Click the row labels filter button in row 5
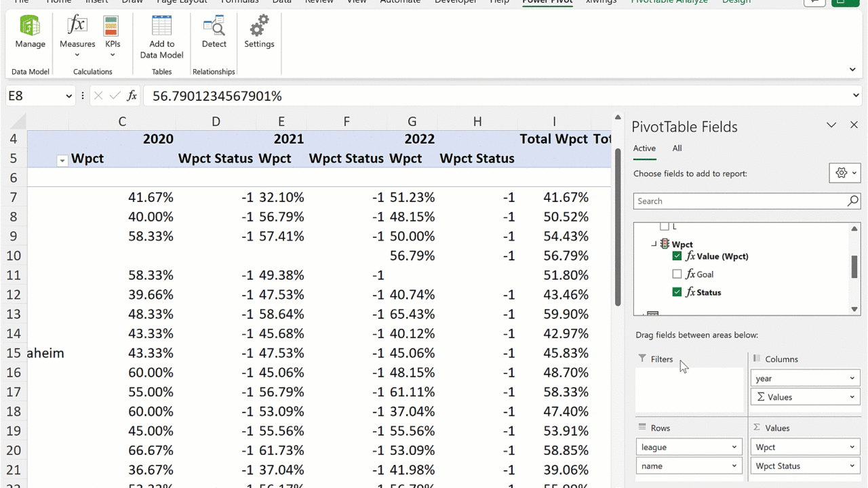The width and height of the screenshot is (868, 488). pyautogui.click(x=62, y=161)
